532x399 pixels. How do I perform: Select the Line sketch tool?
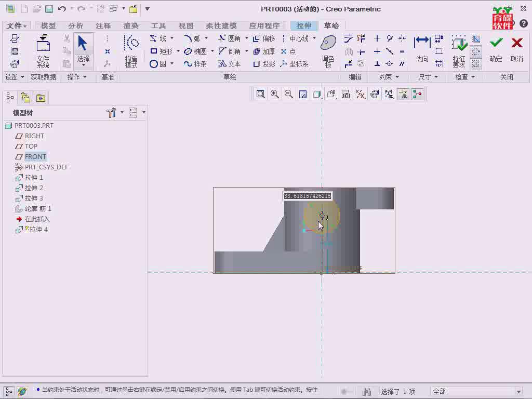pos(158,38)
